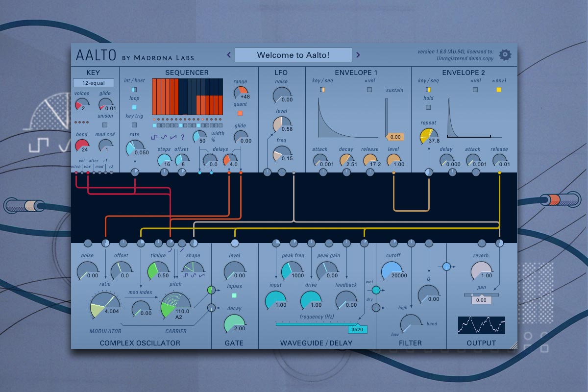588x392 pixels.
Task: Click the LFO freq dial
Action: click(282, 155)
